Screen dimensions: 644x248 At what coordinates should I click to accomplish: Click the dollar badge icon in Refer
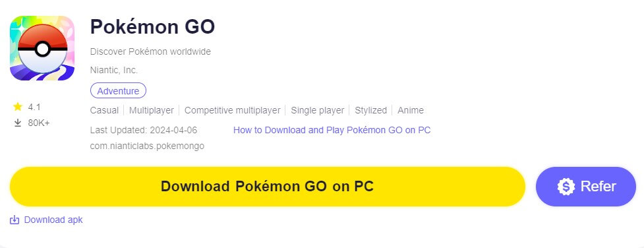tap(566, 187)
